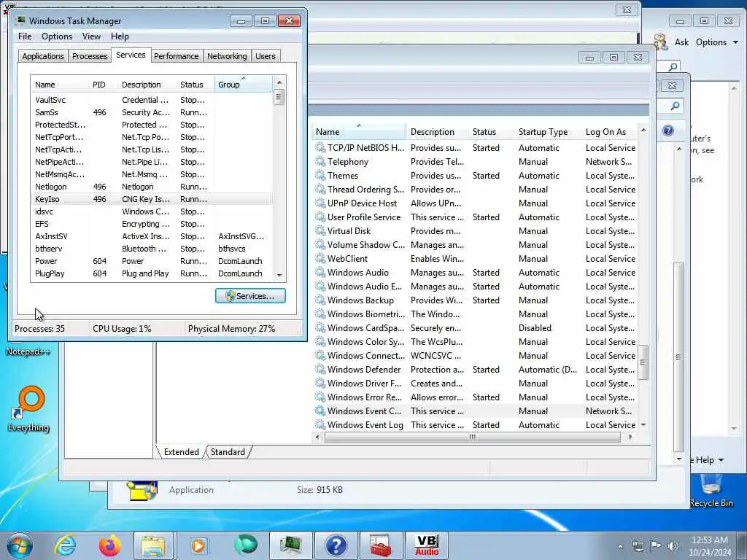Click the volume speaker tray icon
The height and width of the screenshot is (560, 747).
click(x=673, y=546)
